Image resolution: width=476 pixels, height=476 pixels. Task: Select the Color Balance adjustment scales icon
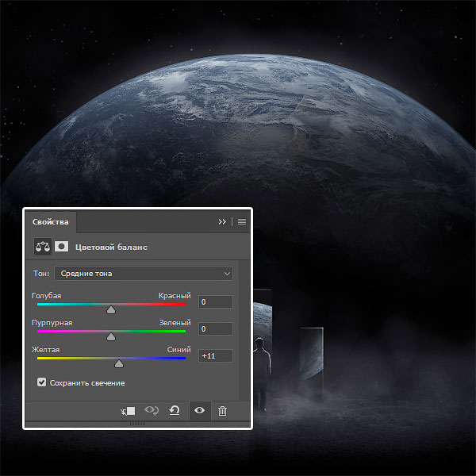click(x=43, y=247)
